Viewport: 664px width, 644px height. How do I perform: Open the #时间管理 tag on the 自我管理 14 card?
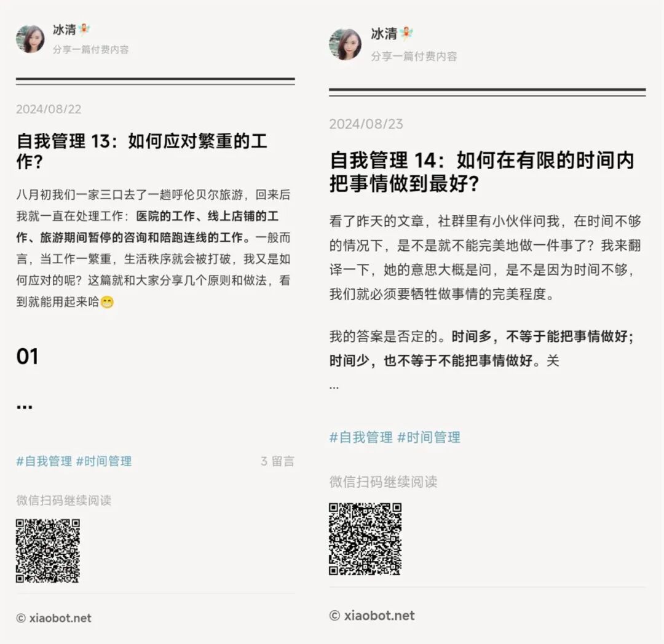429,437
